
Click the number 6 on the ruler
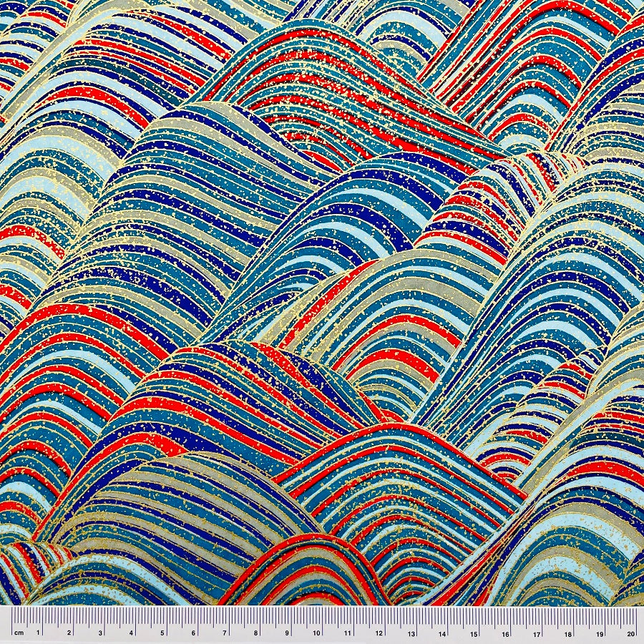[194, 633]
